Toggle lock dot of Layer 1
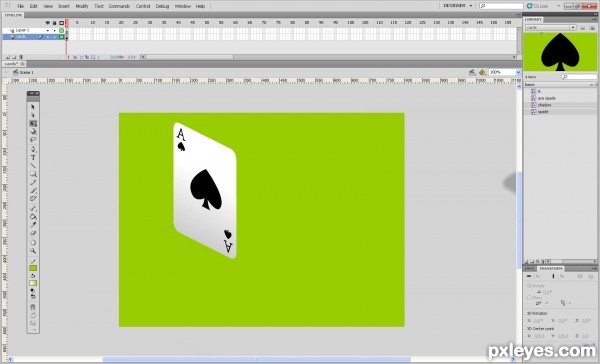600x364 pixels. tap(54, 30)
